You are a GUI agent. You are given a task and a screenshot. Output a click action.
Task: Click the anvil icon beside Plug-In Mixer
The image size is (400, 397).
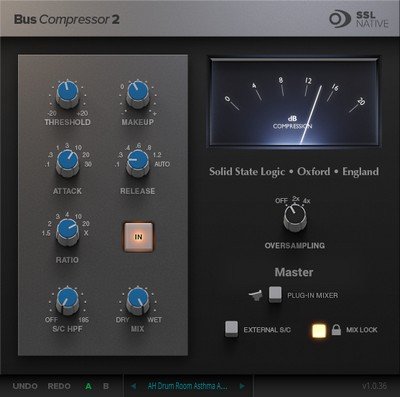coord(256,295)
